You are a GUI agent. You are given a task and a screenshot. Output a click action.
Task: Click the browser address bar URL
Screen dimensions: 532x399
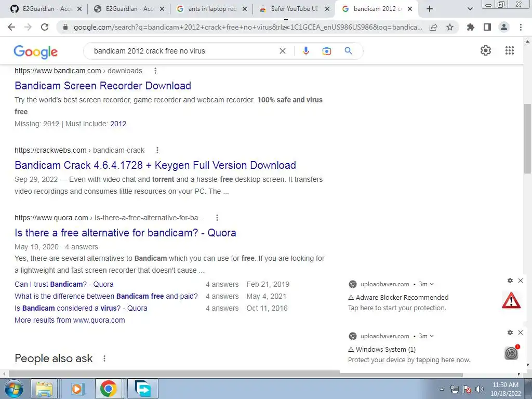248,27
